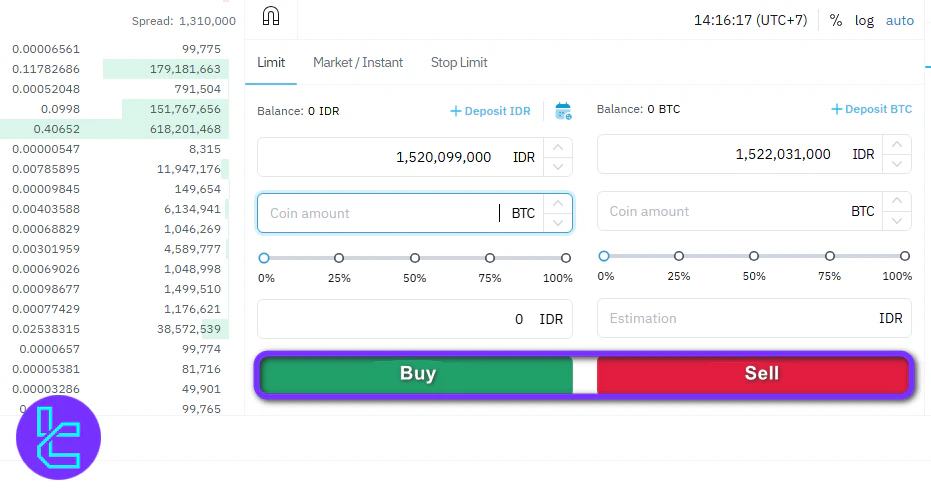Click the red Sell button
The width and height of the screenshot is (931, 498).
[x=752, y=373]
